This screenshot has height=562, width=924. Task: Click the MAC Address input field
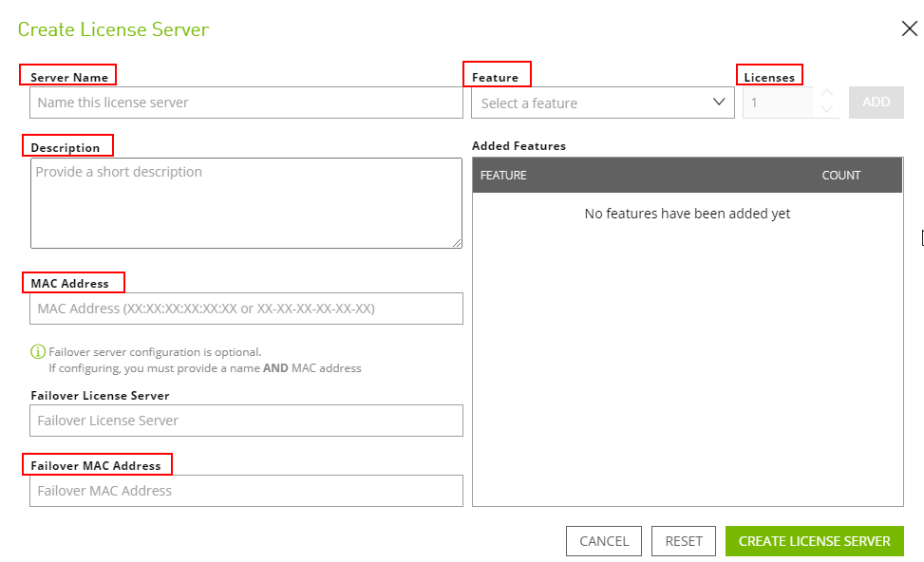point(246,309)
